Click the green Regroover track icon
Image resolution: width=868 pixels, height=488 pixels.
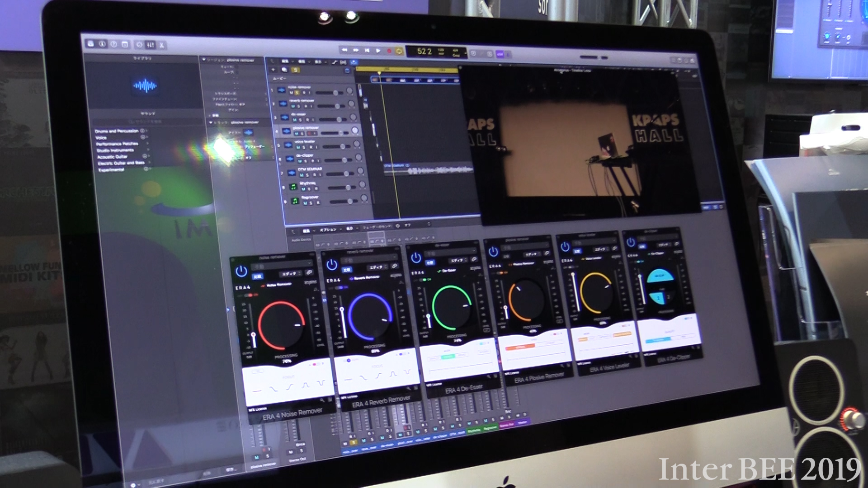pyautogui.click(x=295, y=201)
